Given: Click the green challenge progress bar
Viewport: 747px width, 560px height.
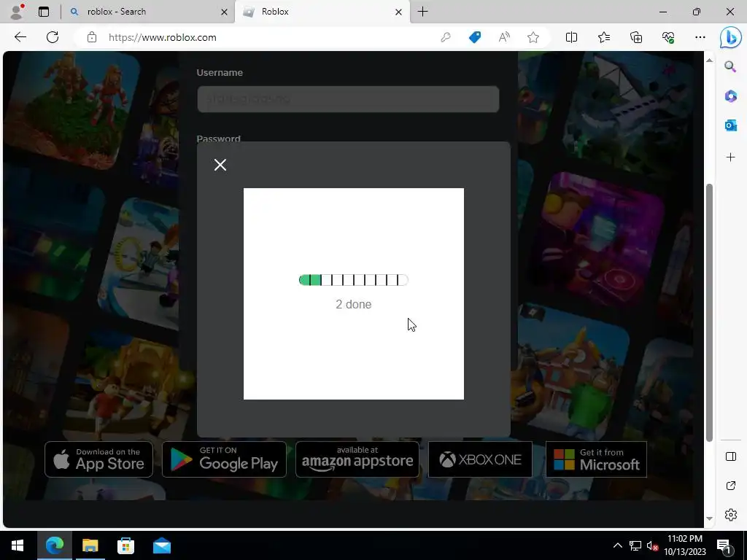Looking at the screenshot, I should pos(354,280).
